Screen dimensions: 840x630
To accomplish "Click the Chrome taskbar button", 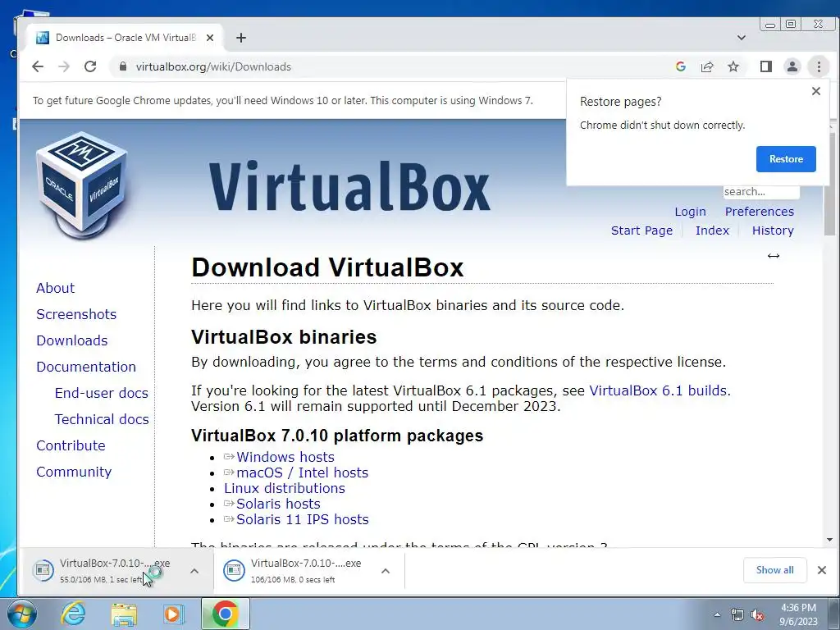I will 225,614.
